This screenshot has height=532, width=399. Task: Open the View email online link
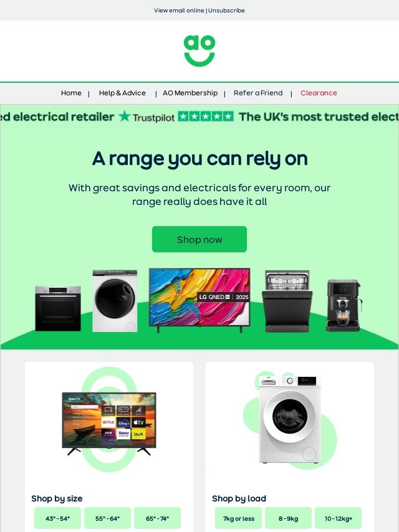tap(179, 11)
